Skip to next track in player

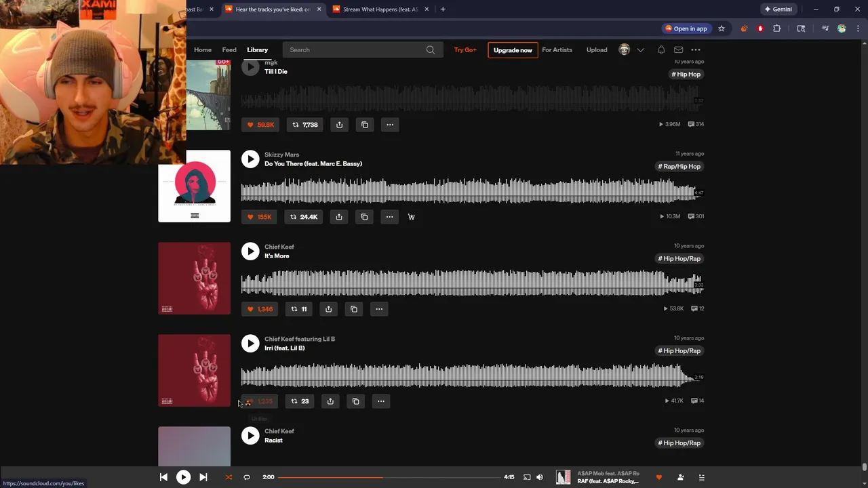(203, 477)
